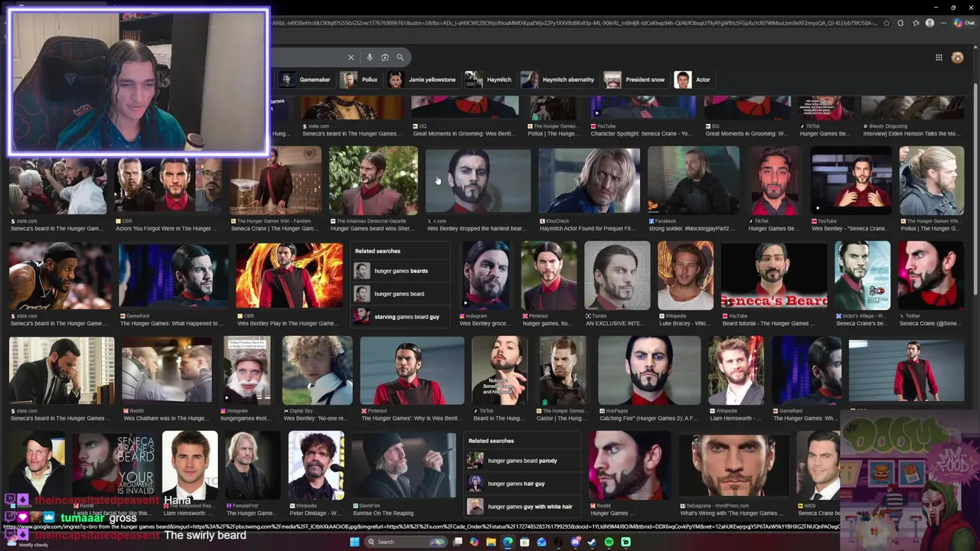Start voice search with the microphone icon
This screenshot has width=980, height=551.
pos(370,57)
